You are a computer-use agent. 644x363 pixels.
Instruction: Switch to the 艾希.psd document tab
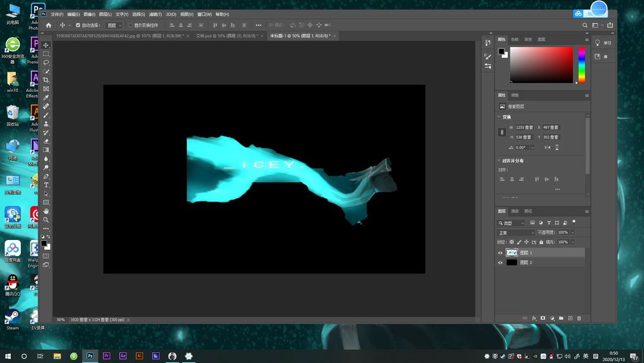227,36
